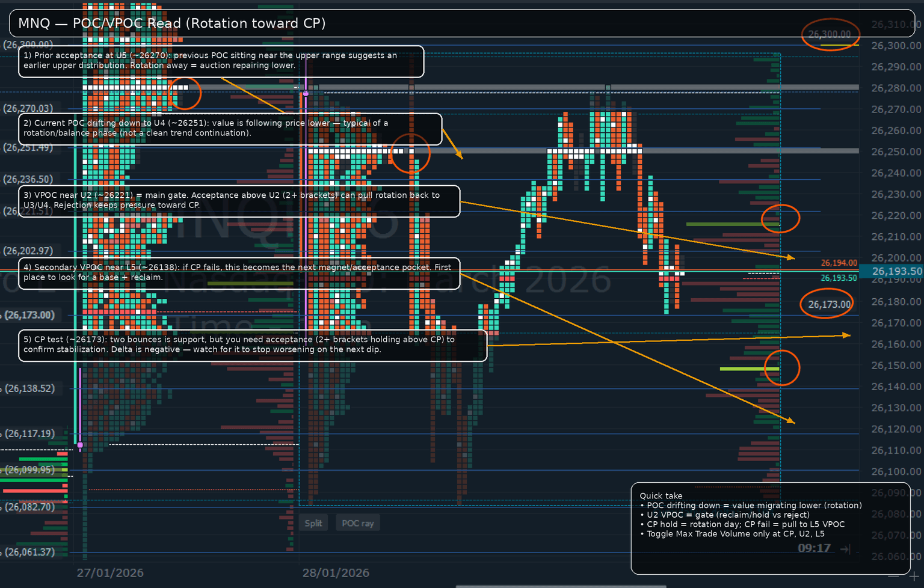Zoom in with the plus icon
The image size is (924, 588).
914,577
